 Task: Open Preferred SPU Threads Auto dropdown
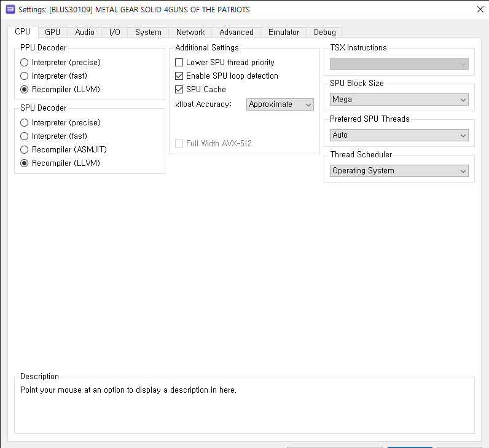point(399,135)
